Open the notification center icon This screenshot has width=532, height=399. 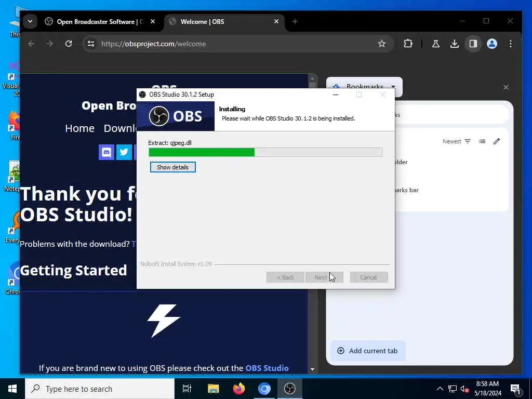[515, 390]
